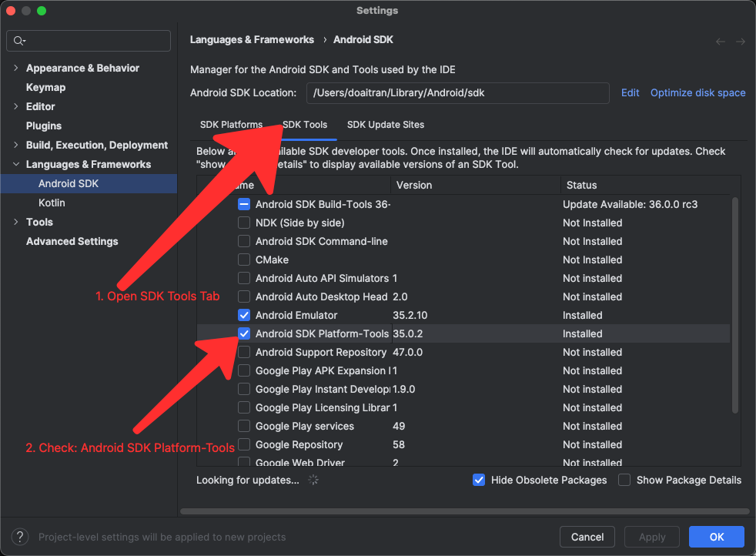Open the SDK Tools tab
Viewport: 756px width, 556px height.
point(305,125)
